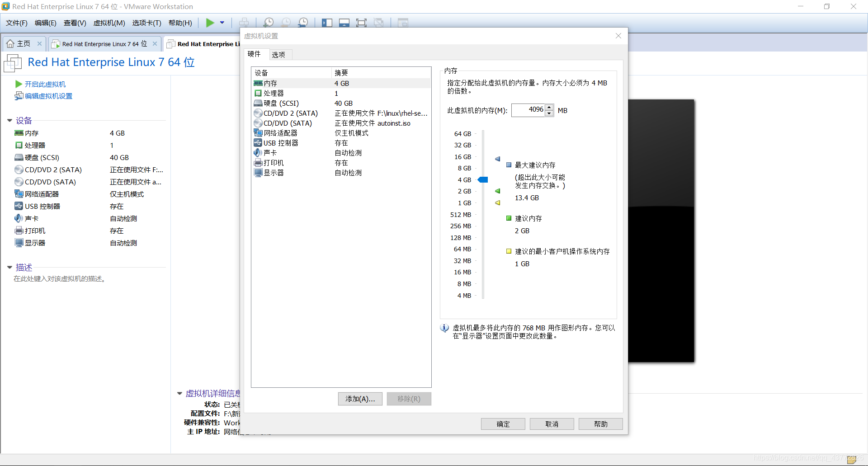Select 网络适配器 in dialog device list
868x466 pixels.
point(341,133)
